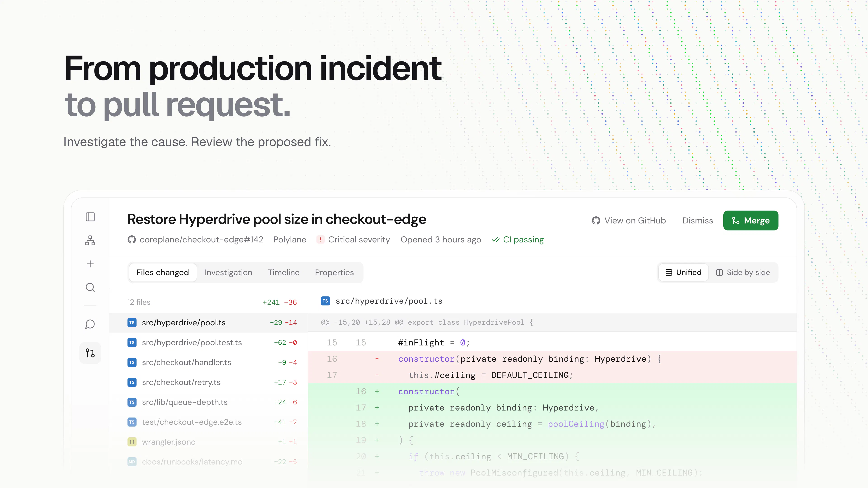868x488 pixels.
Task: Toggle the sidebar panel icon
Action: pyautogui.click(x=90, y=217)
